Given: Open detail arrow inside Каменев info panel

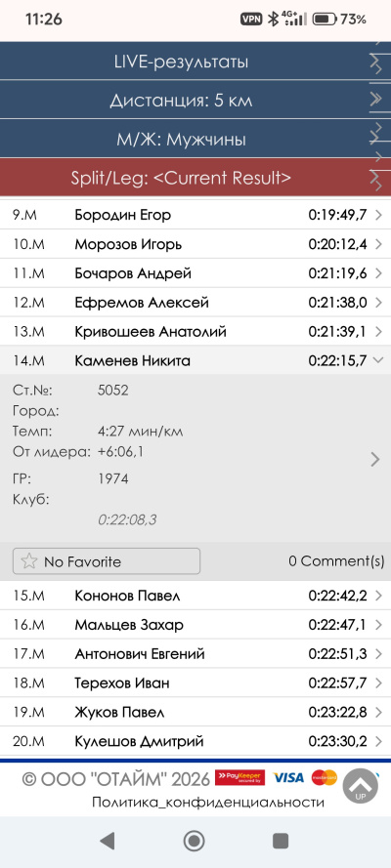Looking at the screenshot, I should (375, 459).
